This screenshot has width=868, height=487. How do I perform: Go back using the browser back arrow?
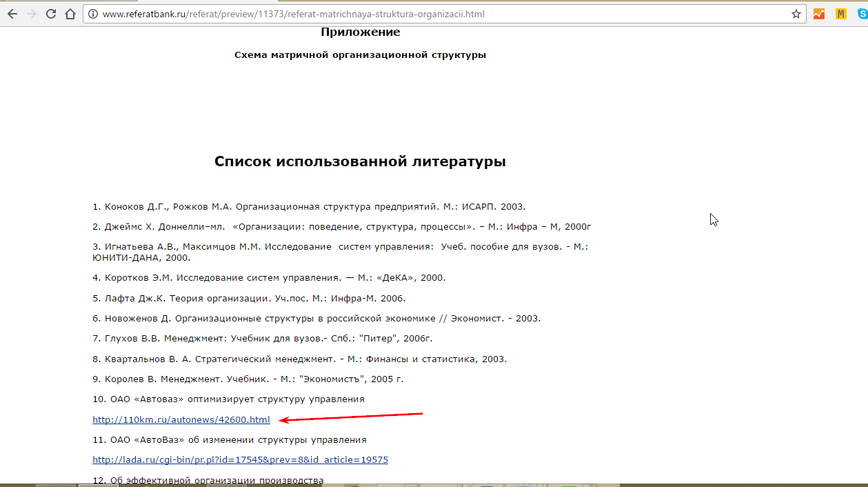12,14
